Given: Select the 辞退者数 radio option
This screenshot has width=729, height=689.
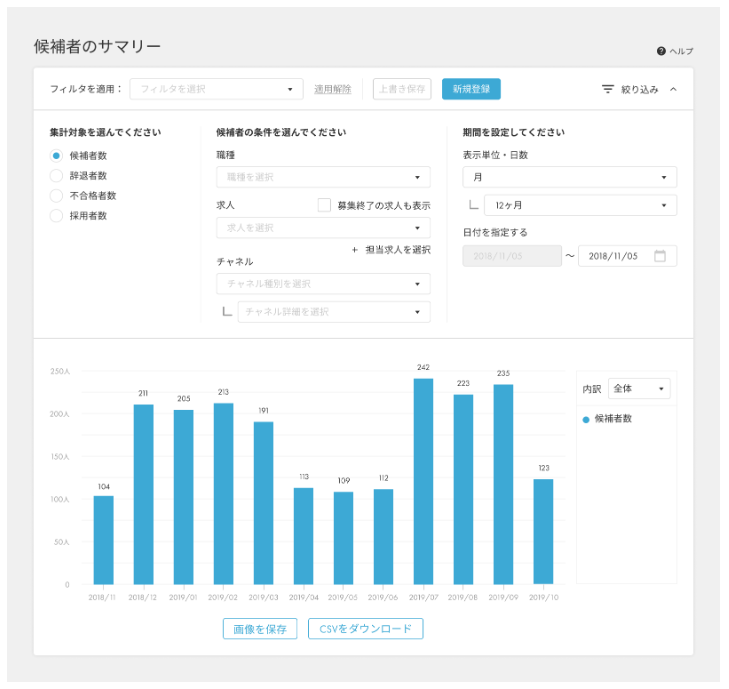Looking at the screenshot, I should click(57, 176).
